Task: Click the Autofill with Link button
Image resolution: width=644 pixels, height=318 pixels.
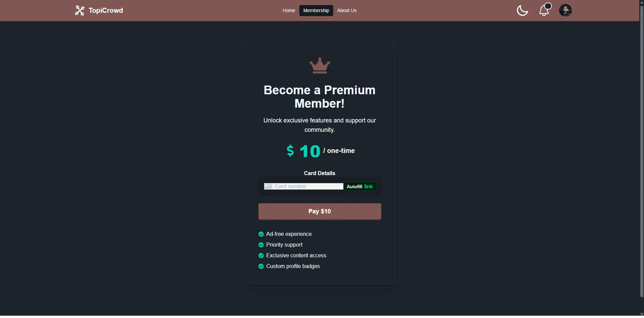Action: (360, 187)
